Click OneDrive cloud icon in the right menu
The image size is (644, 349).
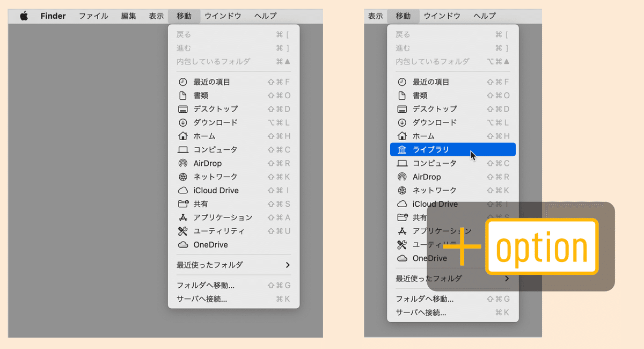pos(402,258)
